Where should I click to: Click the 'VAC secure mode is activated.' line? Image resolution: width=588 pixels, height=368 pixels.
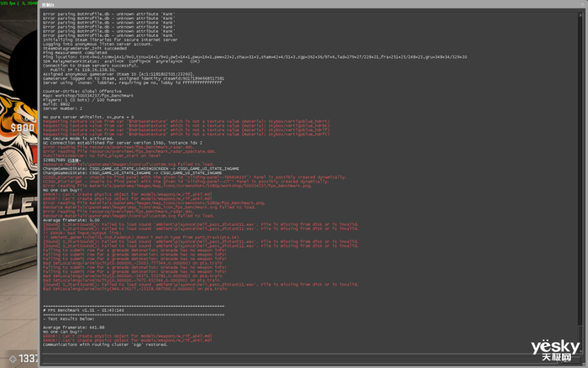click(78, 139)
